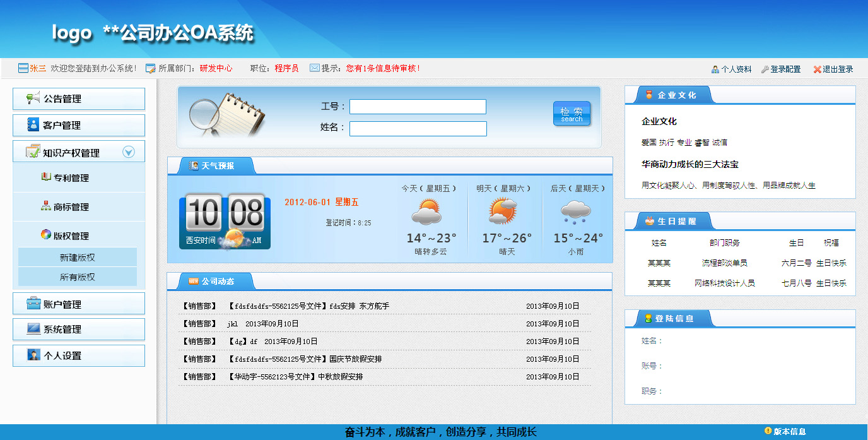This screenshot has width=868, height=440.
Task: Select 版权管理 in the sidebar
Action: (71, 236)
